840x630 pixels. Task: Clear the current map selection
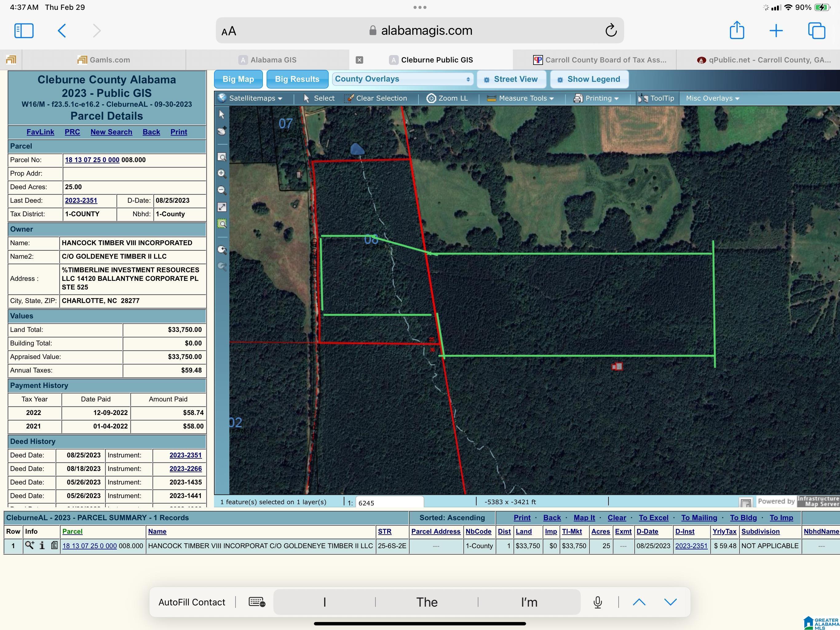coord(375,98)
